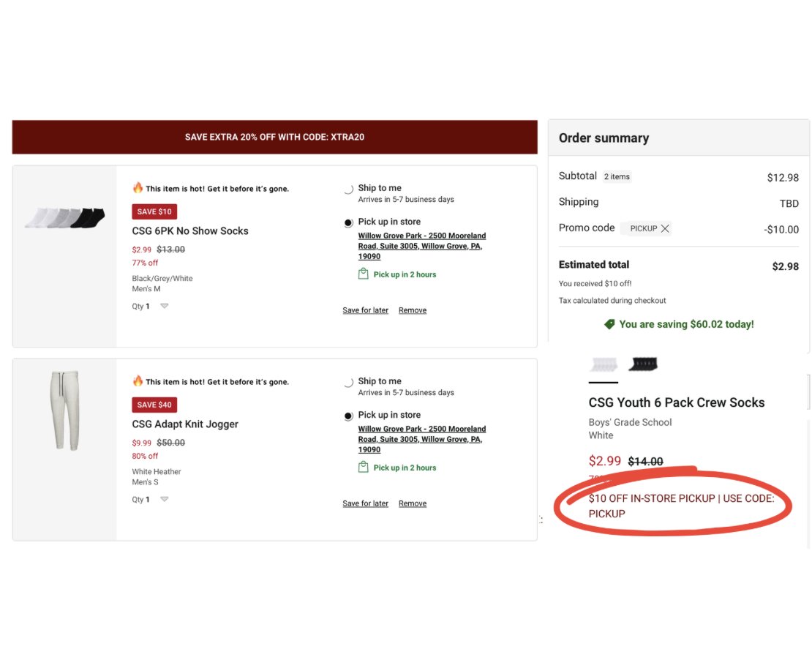Click the 80% off label on jogger
The height and width of the screenshot is (660, 812).
145,457
